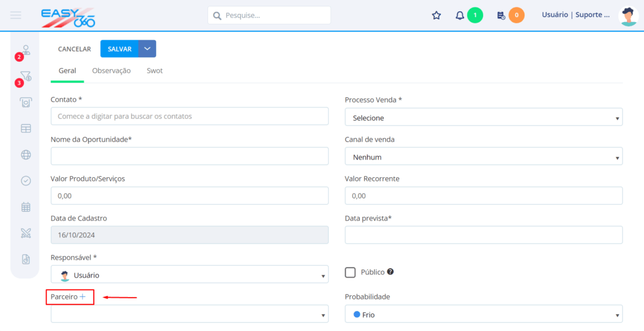Open the document report sidebar icon
This screenshot has width=644, height=331.
[x=26, y=259]
